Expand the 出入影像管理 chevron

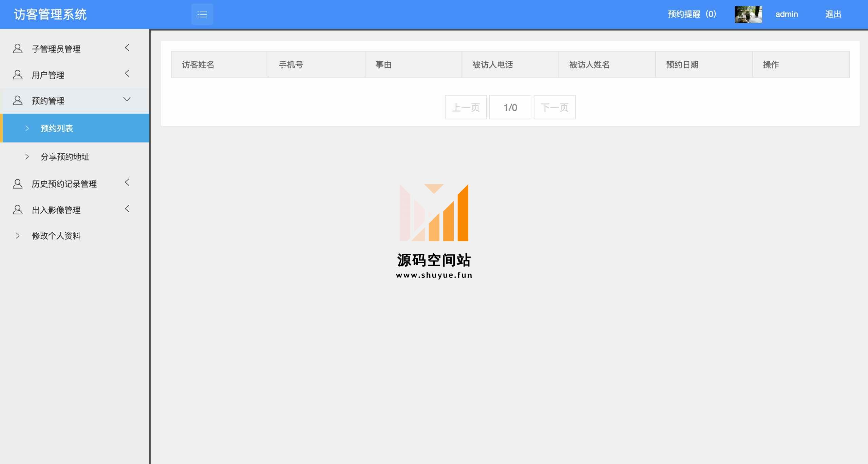[127, 209]
